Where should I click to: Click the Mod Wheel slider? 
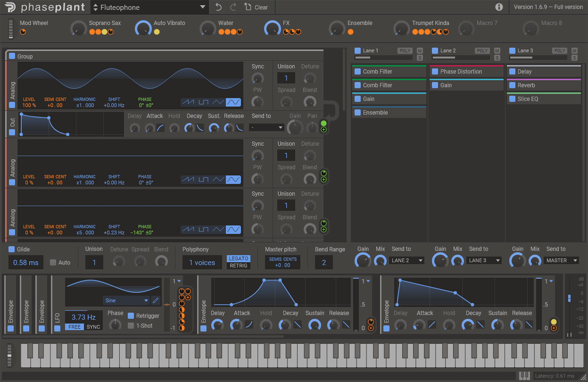point(11,29)
